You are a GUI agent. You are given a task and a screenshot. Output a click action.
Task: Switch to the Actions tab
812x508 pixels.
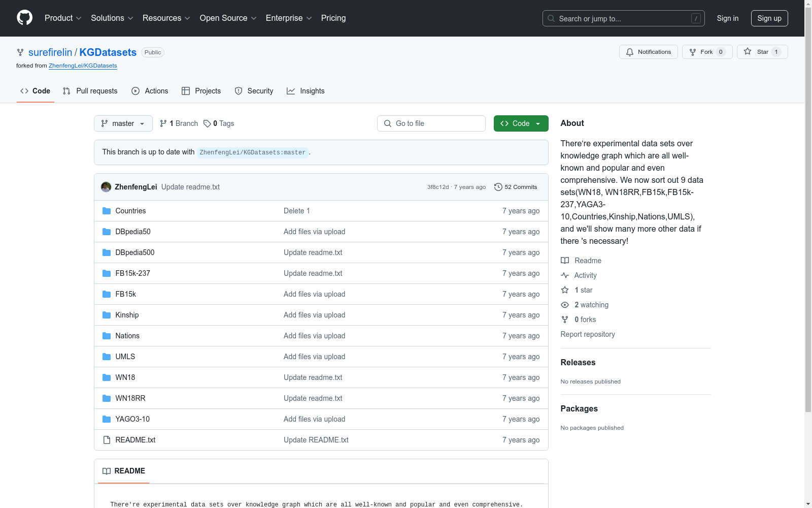point(150,91)
